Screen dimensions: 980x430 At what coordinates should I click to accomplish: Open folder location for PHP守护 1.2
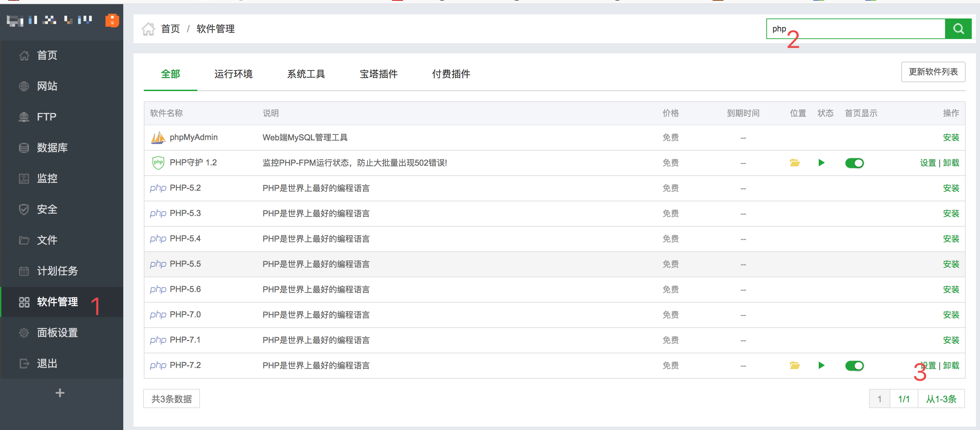point(794,163)
